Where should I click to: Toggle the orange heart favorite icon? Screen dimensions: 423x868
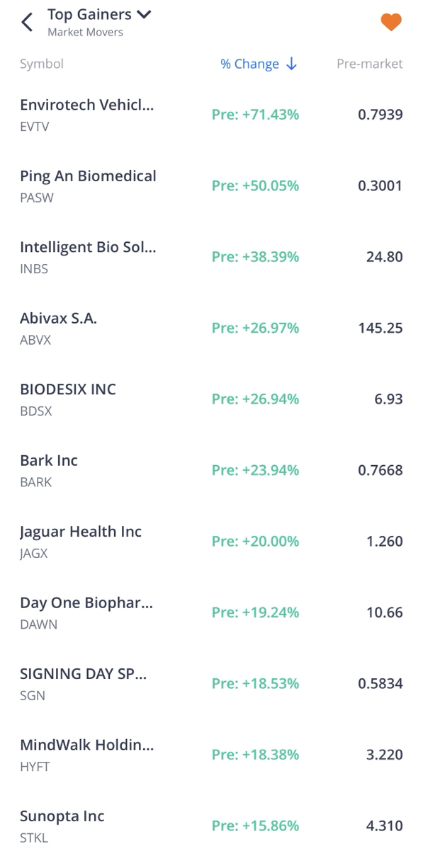click(x=391, y=23)
